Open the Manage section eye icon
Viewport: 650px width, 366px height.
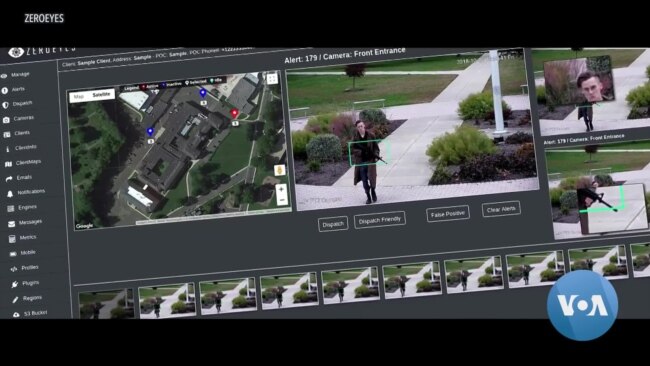point(5,76)
